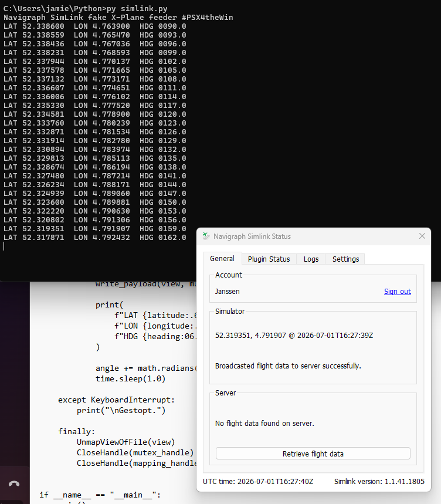The width and height of the screenshot is (441, 504).
Task: Open the Logs tab
Action: [x=311, y=259]
